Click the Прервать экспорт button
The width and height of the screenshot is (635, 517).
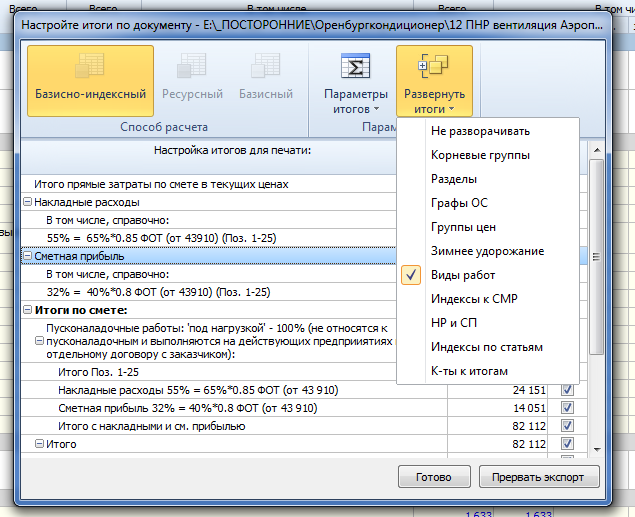pos(539,477)
